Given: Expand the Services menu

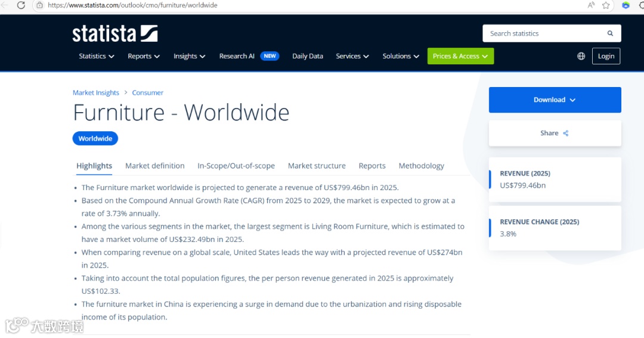Looking at the screenshot, I should 352,56.
